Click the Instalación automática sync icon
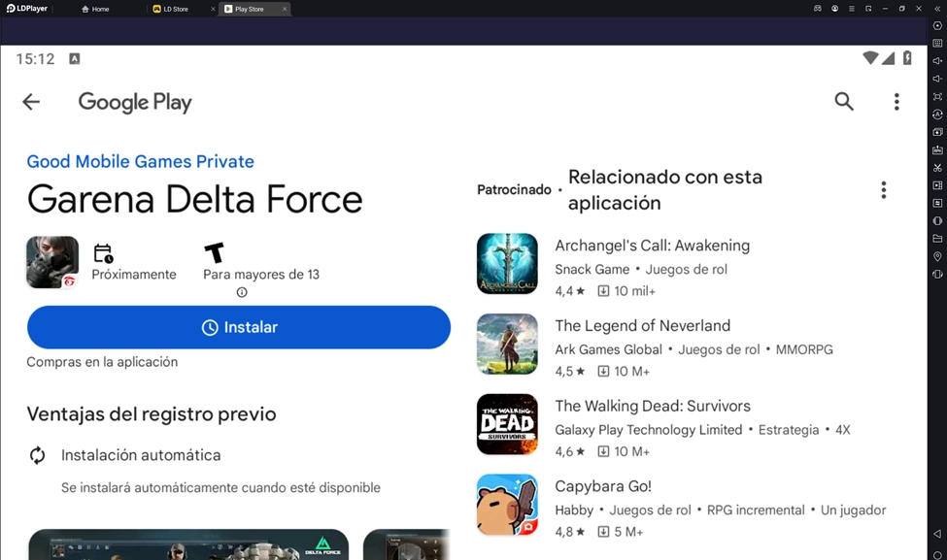947x560 pixels. point(38,455)
